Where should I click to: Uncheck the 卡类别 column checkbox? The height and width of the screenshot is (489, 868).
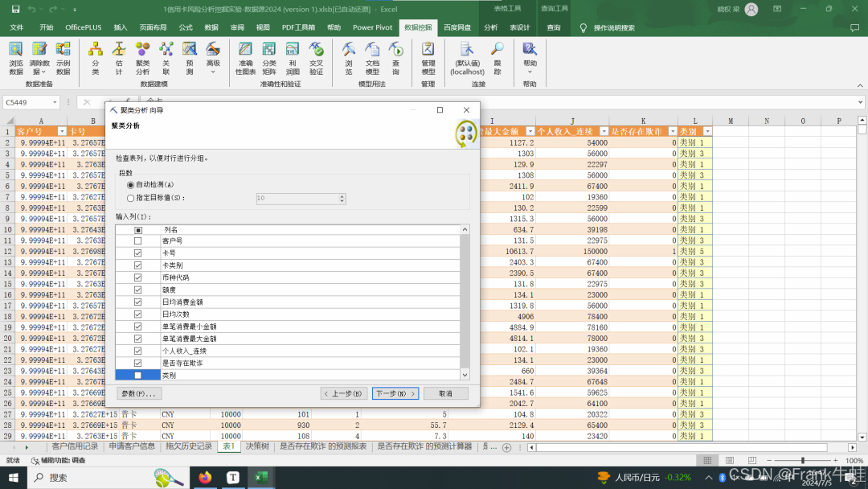137,265
